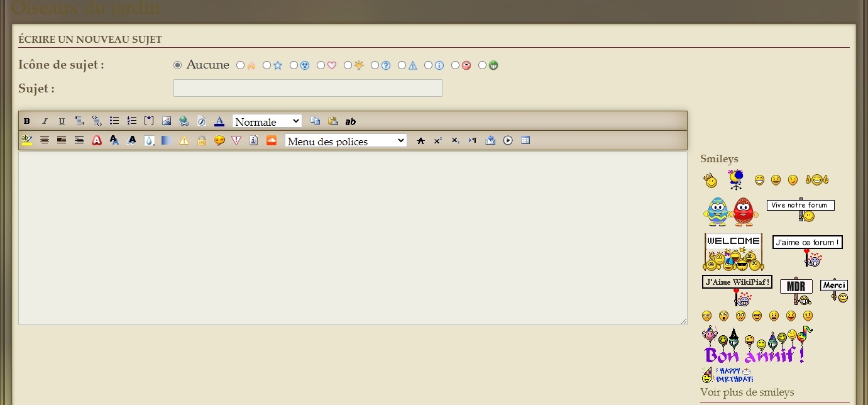Insert the 'J'aime ce forum !' smiley

click(x=808, y=251)
